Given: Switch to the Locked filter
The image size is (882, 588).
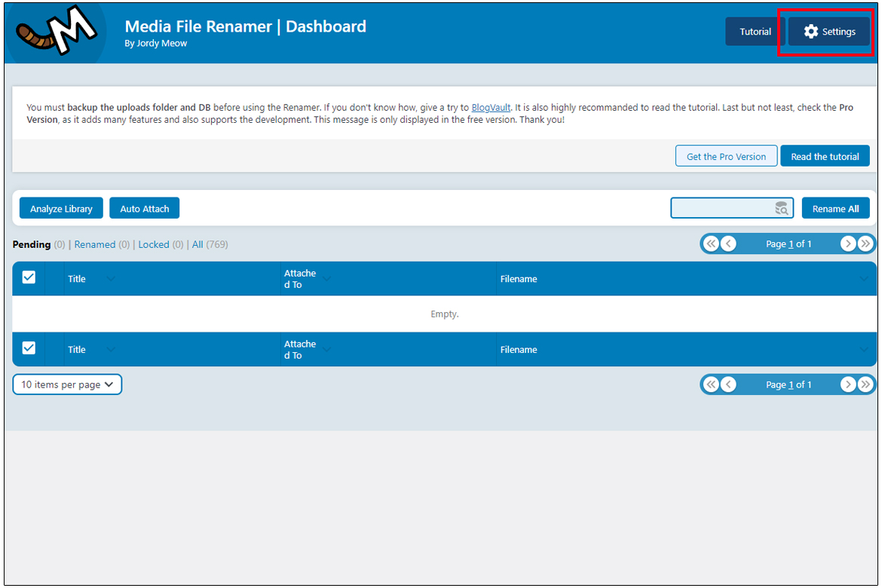Looking at the screenshot, I should click(154, 244).
